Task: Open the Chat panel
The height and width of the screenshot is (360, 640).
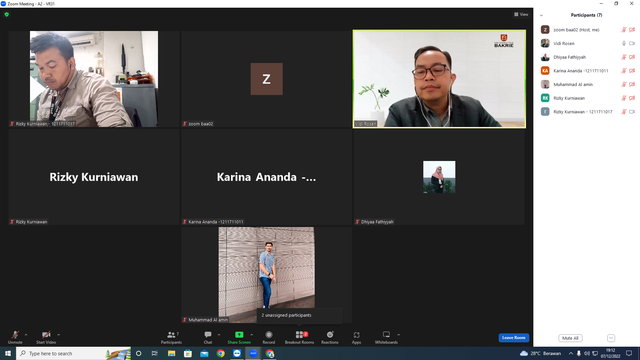Action: coord(208,337)
